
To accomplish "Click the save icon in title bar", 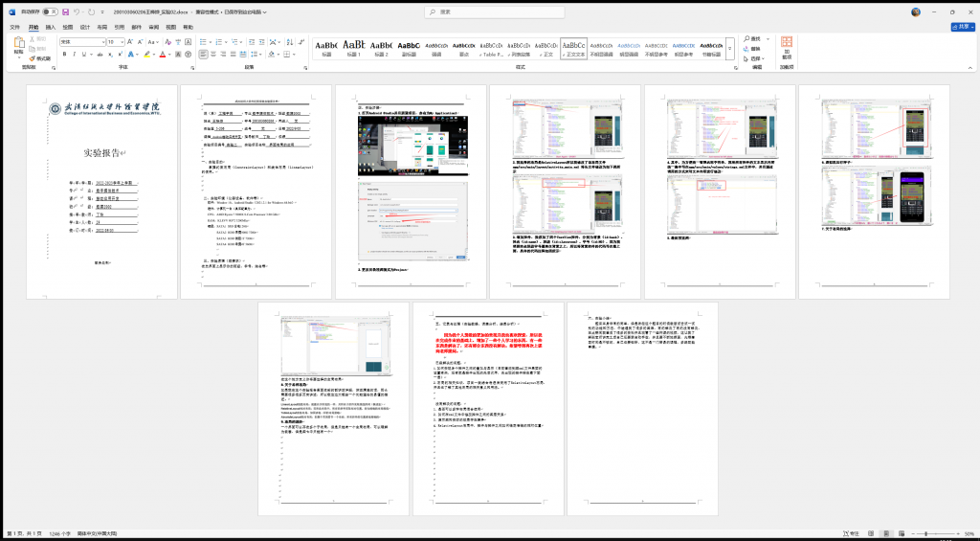I will point(64,12).
